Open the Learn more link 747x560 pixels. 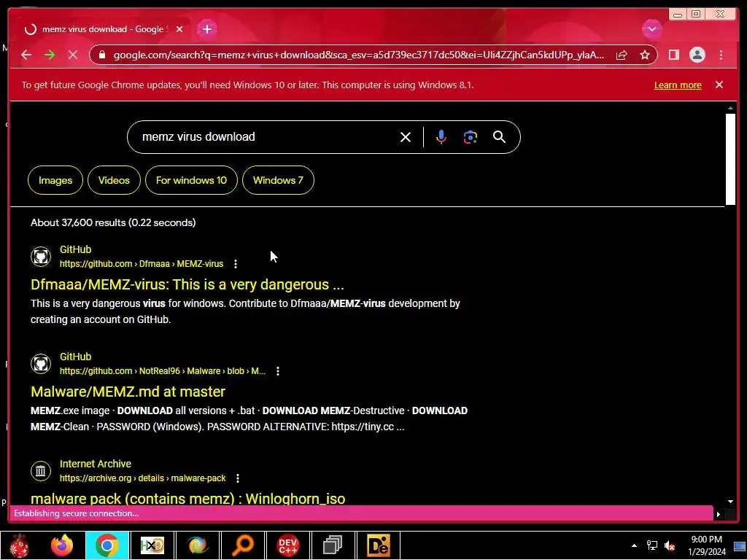[678, 85]
